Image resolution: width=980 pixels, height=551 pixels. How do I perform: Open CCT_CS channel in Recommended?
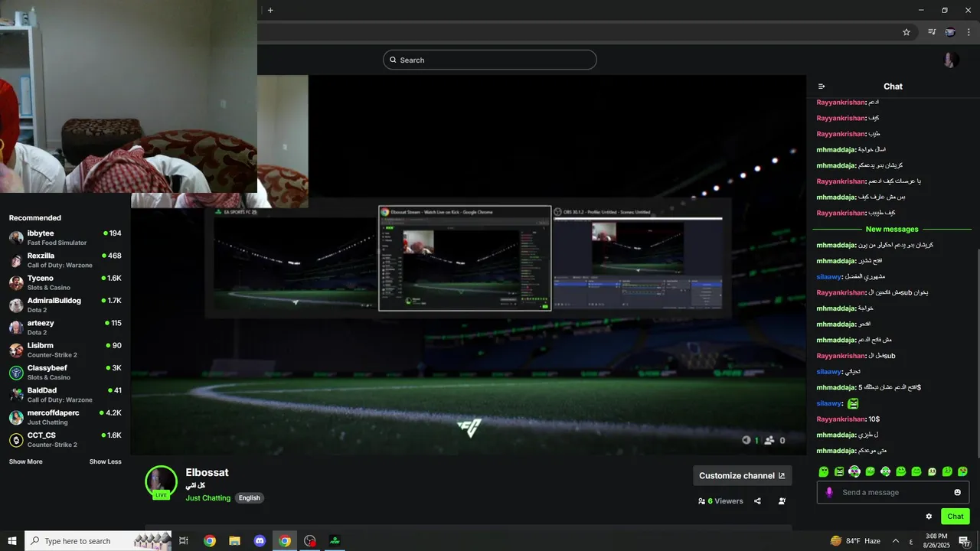[65, 439]
